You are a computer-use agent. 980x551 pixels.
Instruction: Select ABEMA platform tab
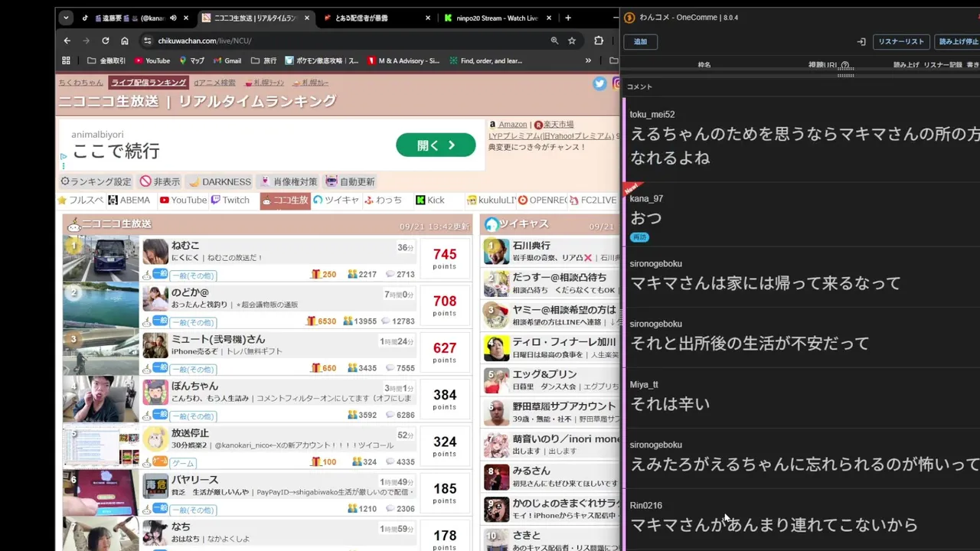pos(129,200)
